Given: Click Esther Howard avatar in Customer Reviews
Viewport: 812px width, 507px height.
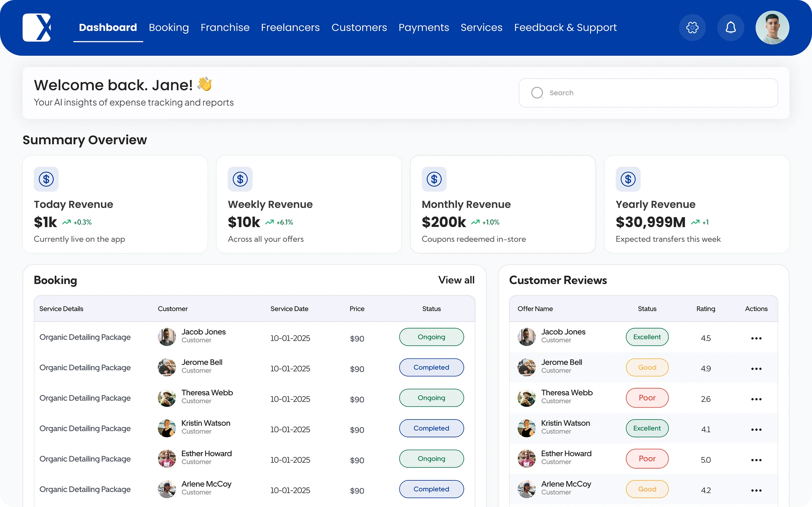Looking at the screenshot, I should coord(527,459).
